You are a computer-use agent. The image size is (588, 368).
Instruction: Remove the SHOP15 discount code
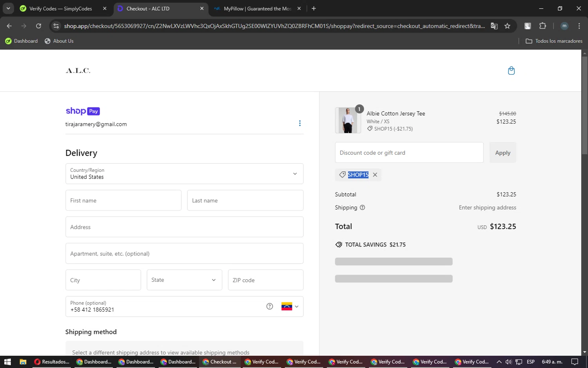tap(375, 175)
